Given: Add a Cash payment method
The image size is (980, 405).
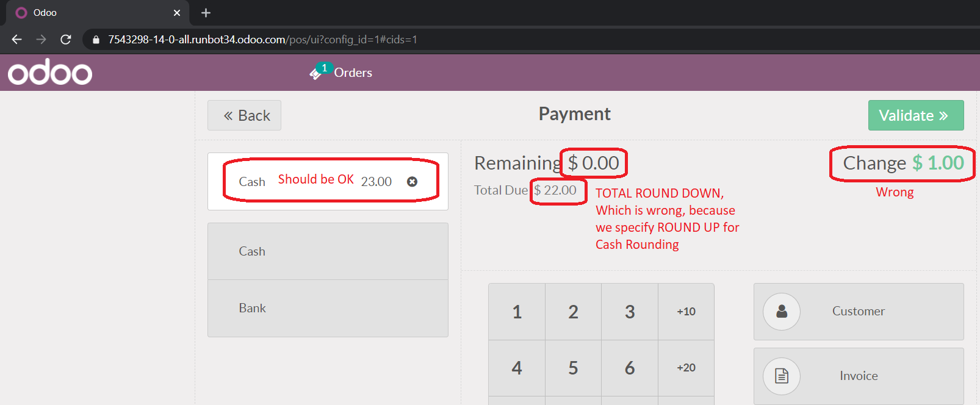Looking at the screenshot, I should (328, 251).
